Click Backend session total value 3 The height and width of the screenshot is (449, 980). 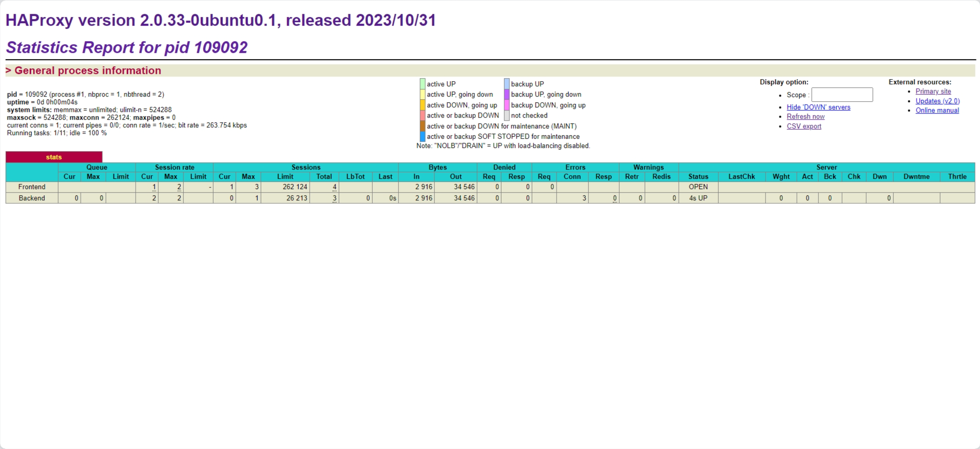pos(334,198)
